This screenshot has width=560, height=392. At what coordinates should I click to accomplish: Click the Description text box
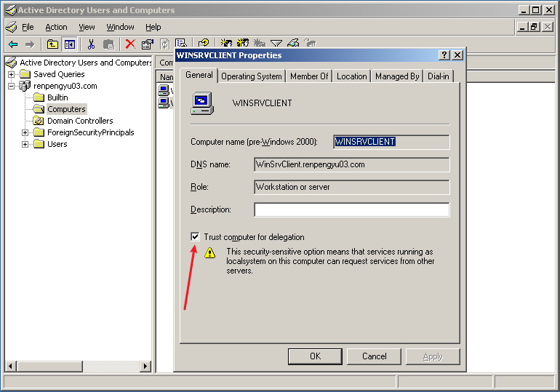click(352, 209)
